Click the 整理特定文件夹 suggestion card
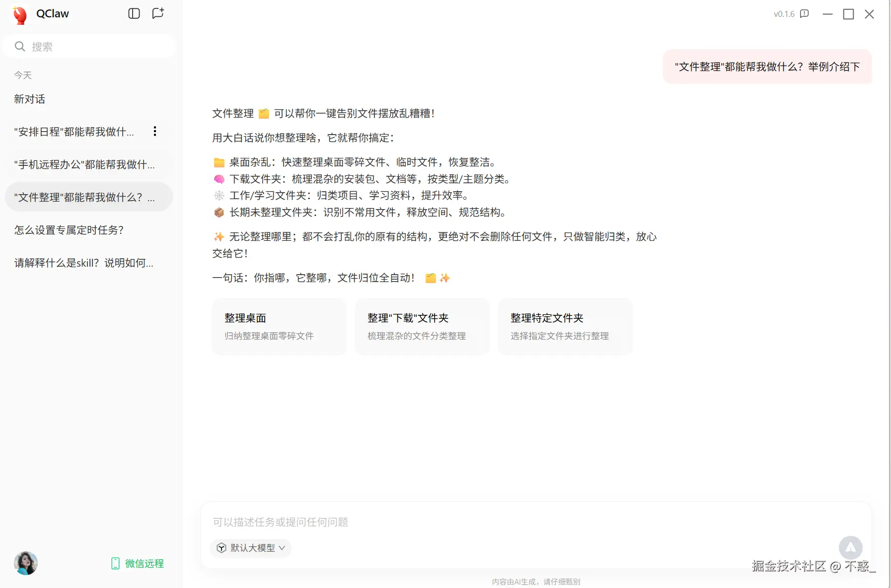Screen dimensions: 891x588 (565, 326)
